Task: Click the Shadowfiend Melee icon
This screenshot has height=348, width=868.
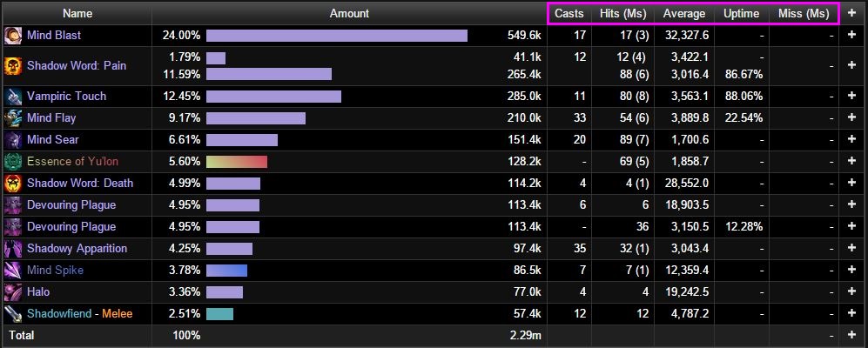Action: [13, 314]
